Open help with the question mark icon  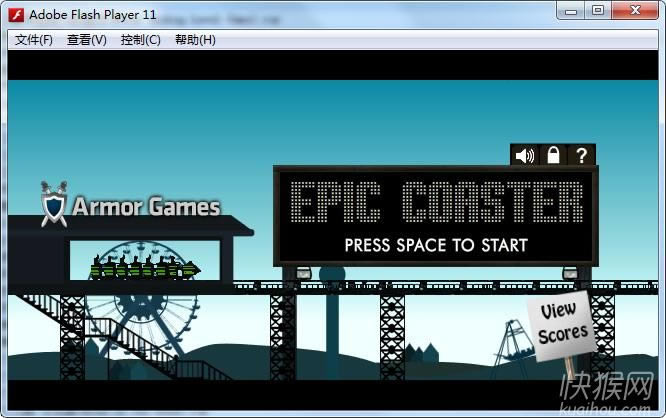click(x=581, y=155)
